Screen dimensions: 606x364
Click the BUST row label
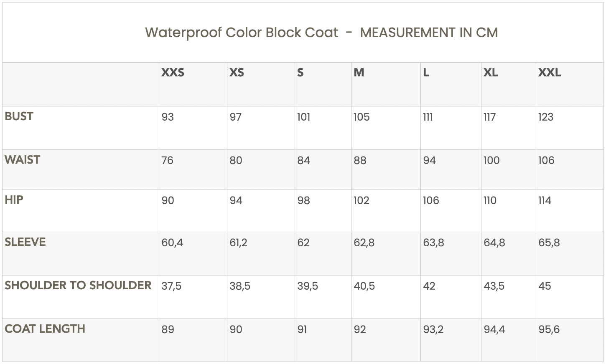(x=19, y=116)
